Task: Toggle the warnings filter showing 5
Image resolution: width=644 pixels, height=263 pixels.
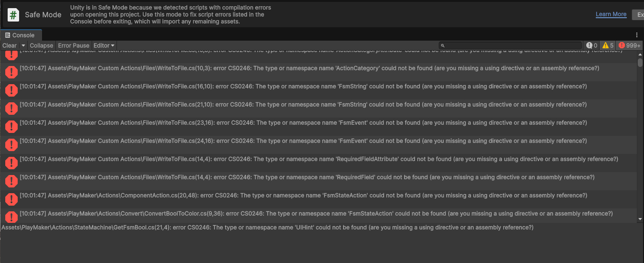Action: click(x=608, y=45)
